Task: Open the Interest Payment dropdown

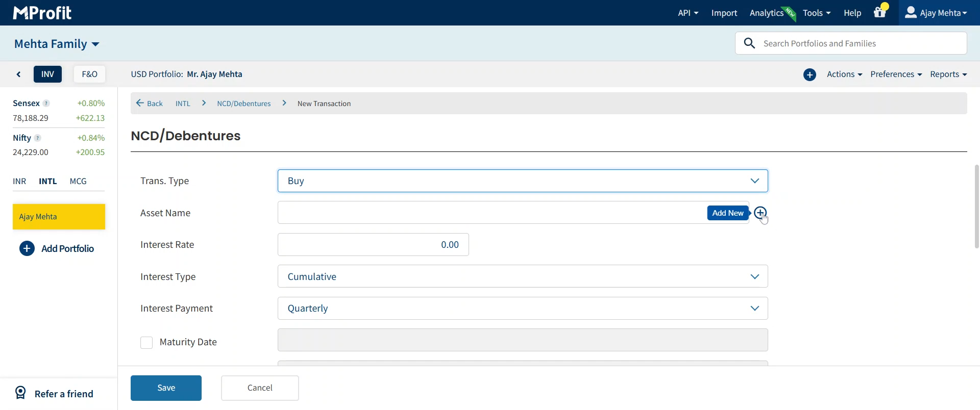Action: coord(522,309)
